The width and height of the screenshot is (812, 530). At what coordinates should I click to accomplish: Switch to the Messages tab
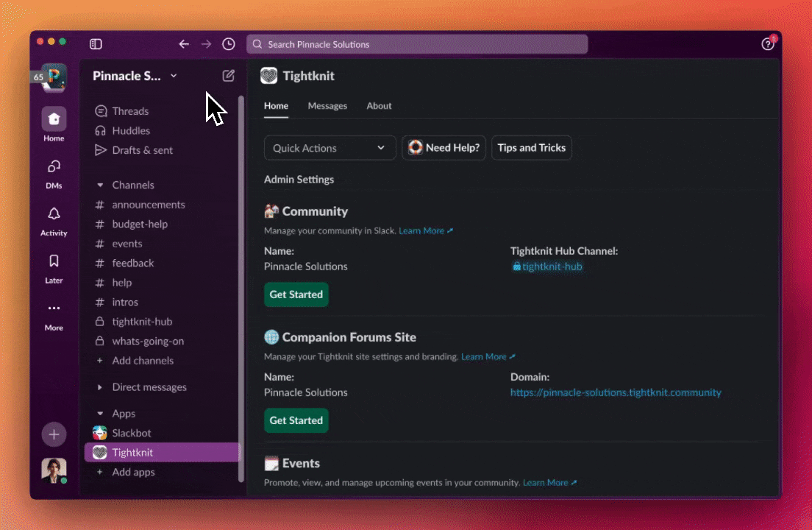click(x=327, y=106)
